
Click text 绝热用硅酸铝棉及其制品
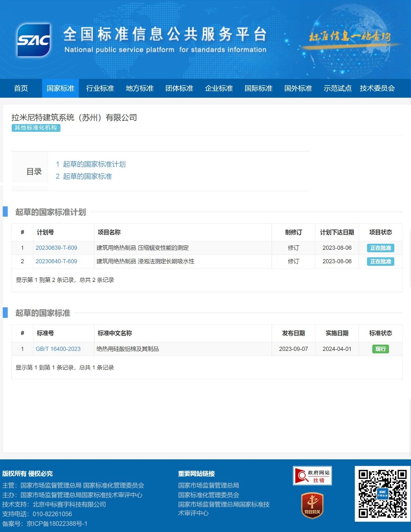pyautogui.click(x=128, y=349)
